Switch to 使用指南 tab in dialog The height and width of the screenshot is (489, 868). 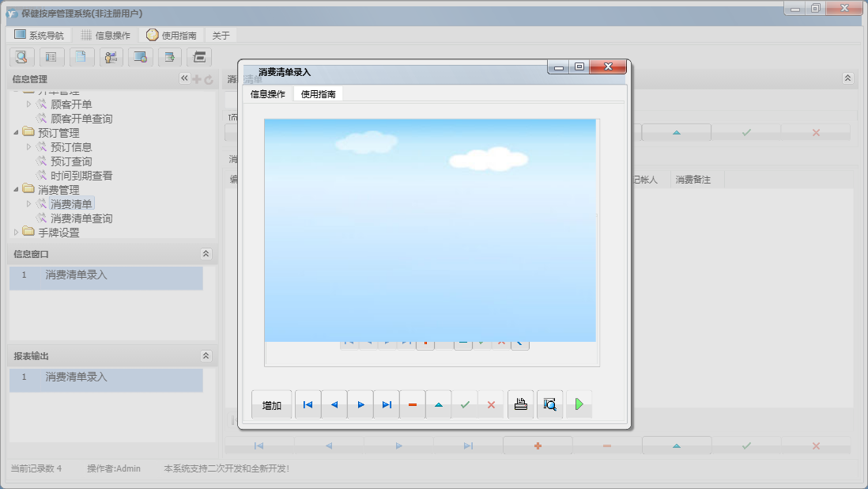point(318,94)
